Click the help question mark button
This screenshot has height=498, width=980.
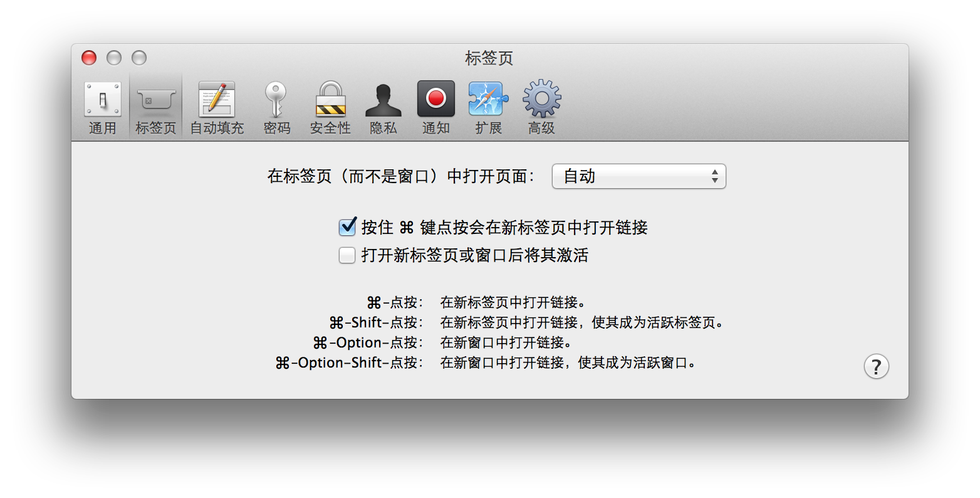point(876,366)
